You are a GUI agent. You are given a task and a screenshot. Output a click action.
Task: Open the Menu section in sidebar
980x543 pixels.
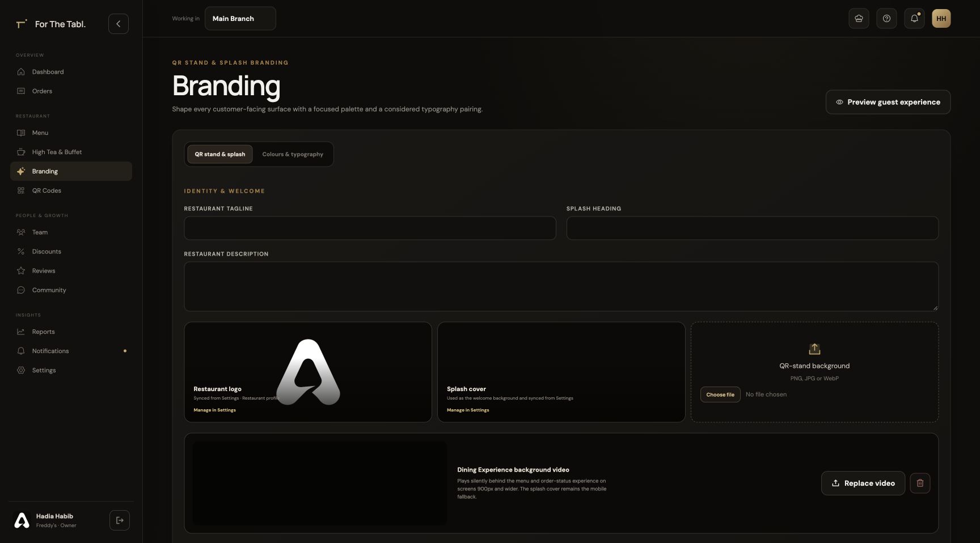71,133
